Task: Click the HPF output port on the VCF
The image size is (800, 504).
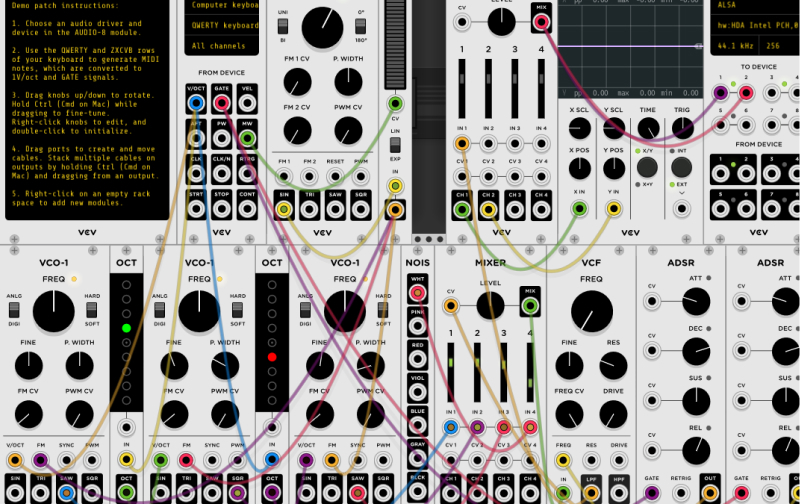Action: [618, 493]
